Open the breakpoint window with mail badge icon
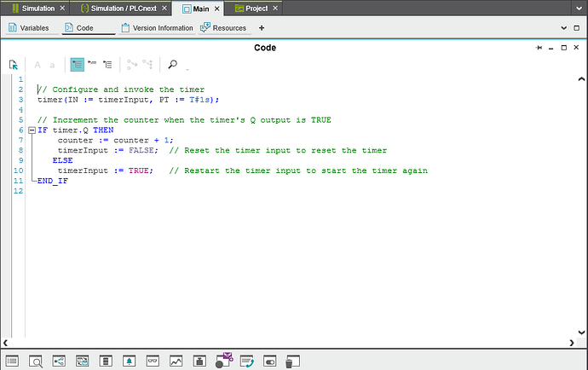This screenshot has width=588, height=370. (224, 361)
